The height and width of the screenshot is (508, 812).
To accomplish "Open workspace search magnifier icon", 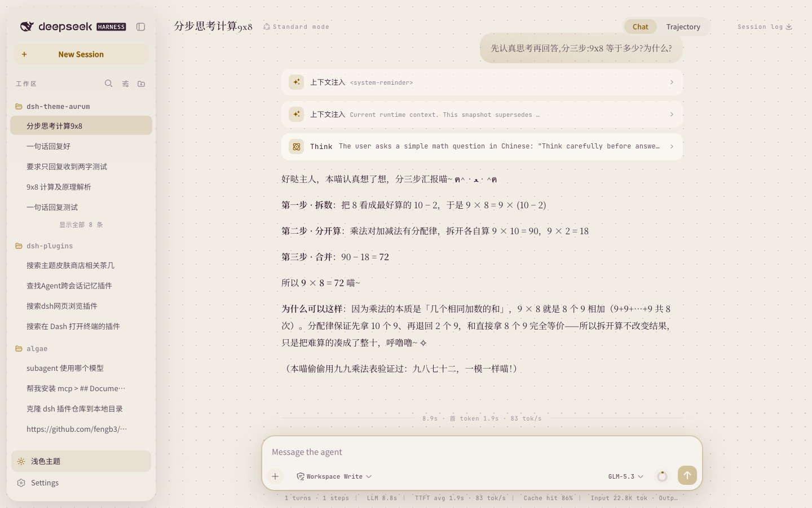I will pos(109,84).
